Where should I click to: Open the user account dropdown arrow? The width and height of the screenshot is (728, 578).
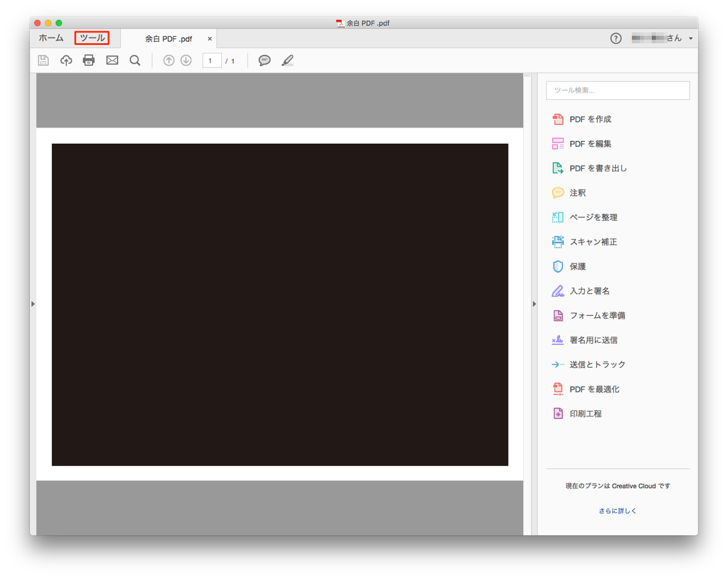tap(690, 39)
